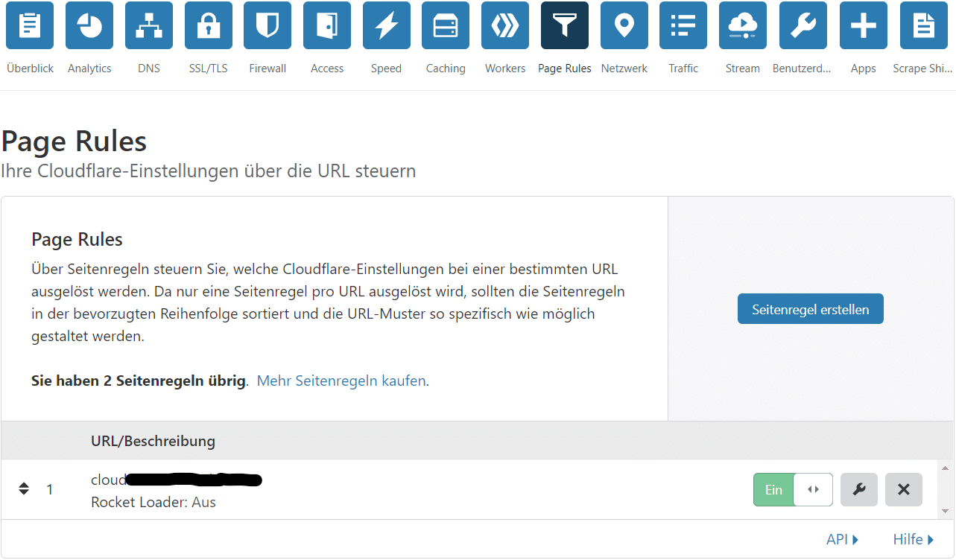Open the Scrape Shield document icon
Viewport: 956px width, 560px height.
point(924,25)
